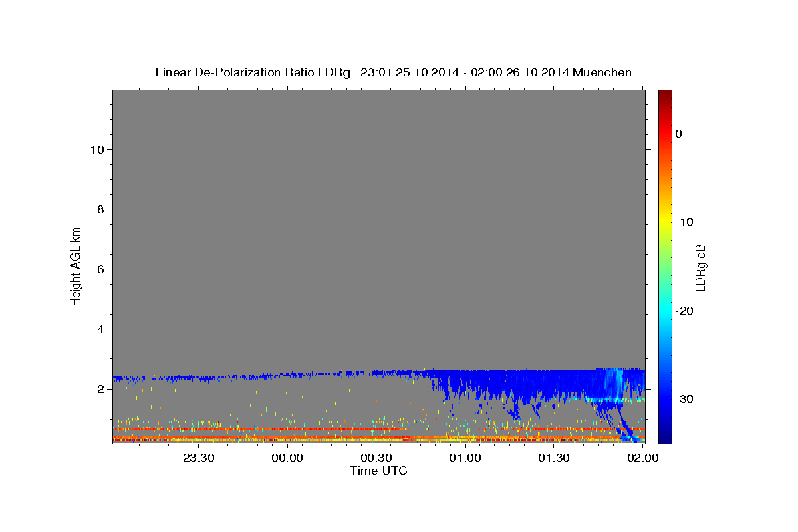This screenshot has width=798, height=532.
Task: Click the 00:00 time tick label
Action: [x=287, y=458]
